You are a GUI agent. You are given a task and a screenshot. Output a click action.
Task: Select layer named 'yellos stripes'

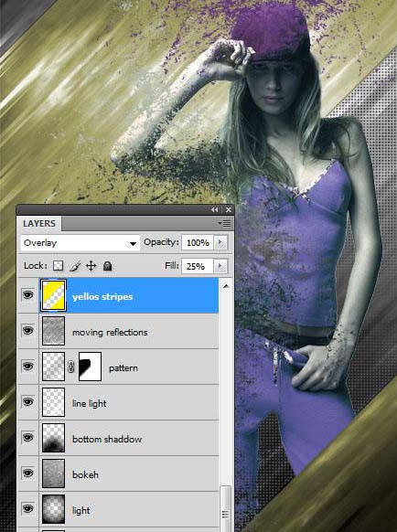pos(102,297)
